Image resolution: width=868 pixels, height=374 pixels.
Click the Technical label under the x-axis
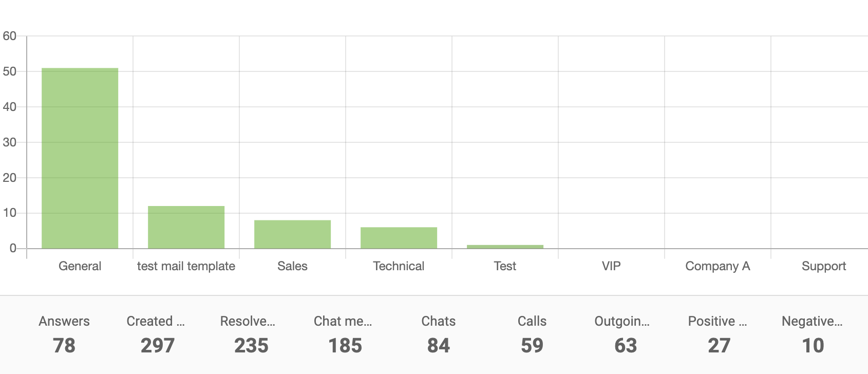coord(399,266)
